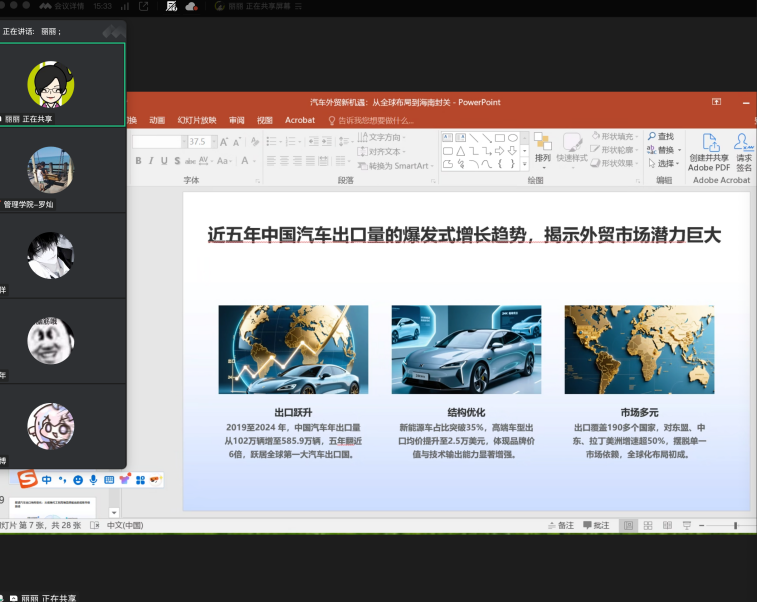Open the Sogou emoji panel icon

tap(78, 480)
